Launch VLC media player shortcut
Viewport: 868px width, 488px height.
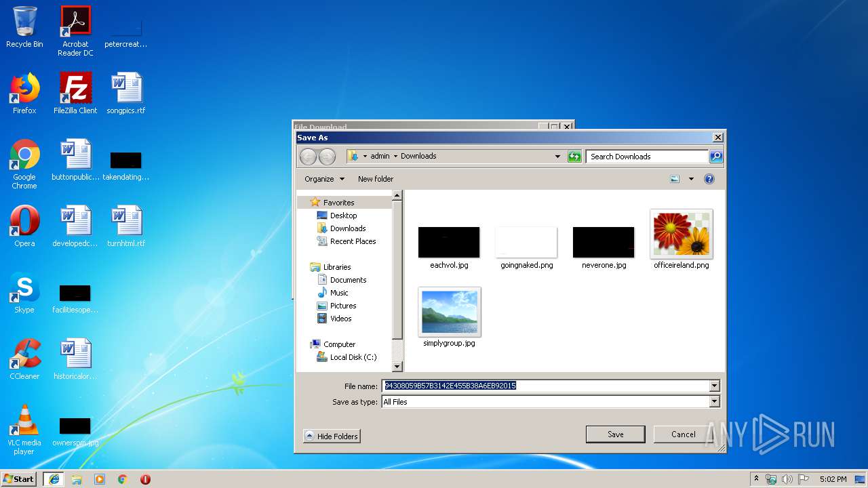pos(24,430)
